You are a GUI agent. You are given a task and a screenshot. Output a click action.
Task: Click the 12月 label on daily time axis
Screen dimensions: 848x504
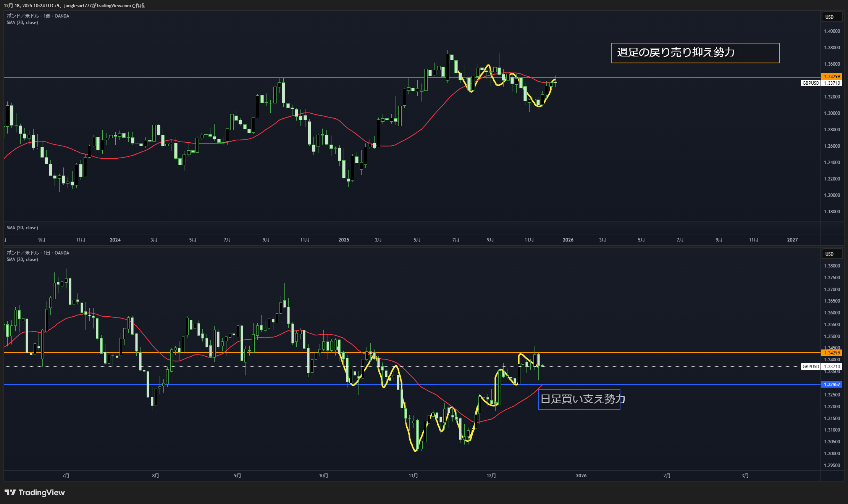(x=491, y=475)
